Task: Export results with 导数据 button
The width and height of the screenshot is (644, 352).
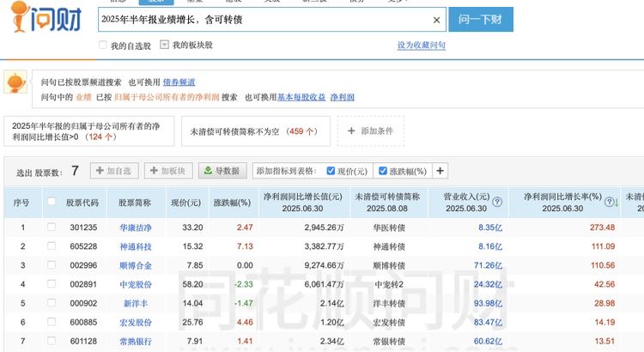Action: tap(222, 171)
